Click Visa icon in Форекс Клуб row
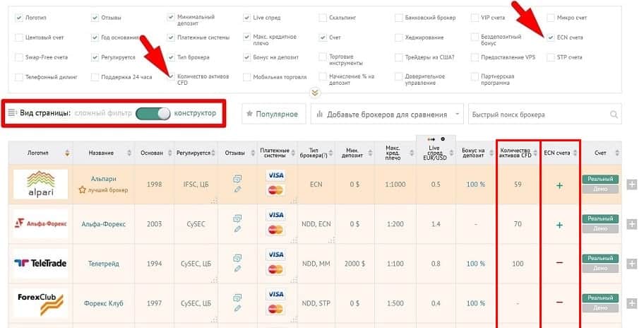The image size is (644, 328). pyautogui.click(x=276, y=294)
